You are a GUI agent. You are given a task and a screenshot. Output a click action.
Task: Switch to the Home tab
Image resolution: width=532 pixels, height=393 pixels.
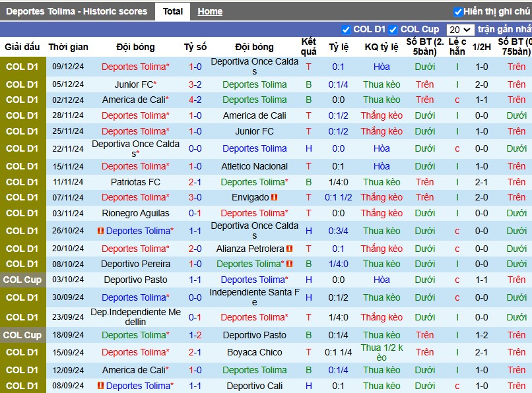(x=210, y=11)
